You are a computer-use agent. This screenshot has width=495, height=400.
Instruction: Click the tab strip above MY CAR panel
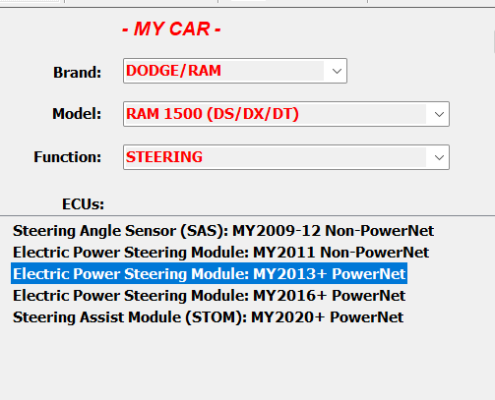(247, 3)
